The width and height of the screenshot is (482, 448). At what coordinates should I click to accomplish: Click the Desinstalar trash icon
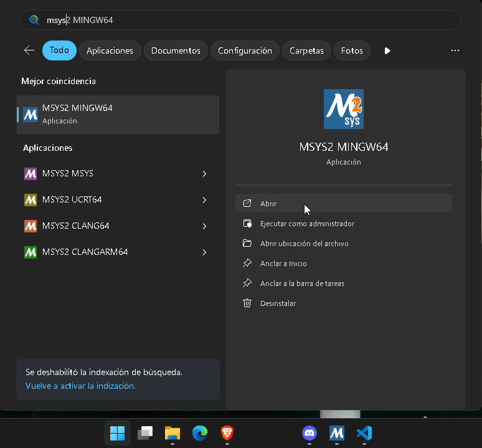click(x=247, y=303)
